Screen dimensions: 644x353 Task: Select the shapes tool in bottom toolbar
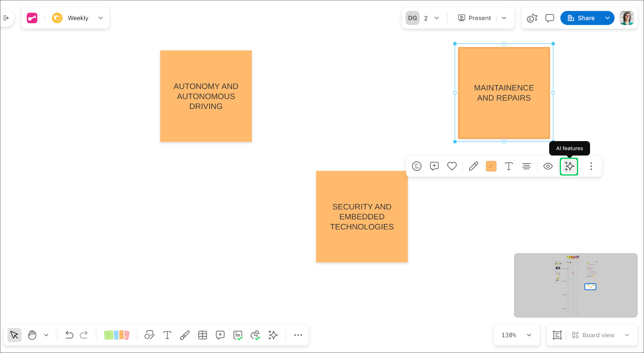click(150, 335)
